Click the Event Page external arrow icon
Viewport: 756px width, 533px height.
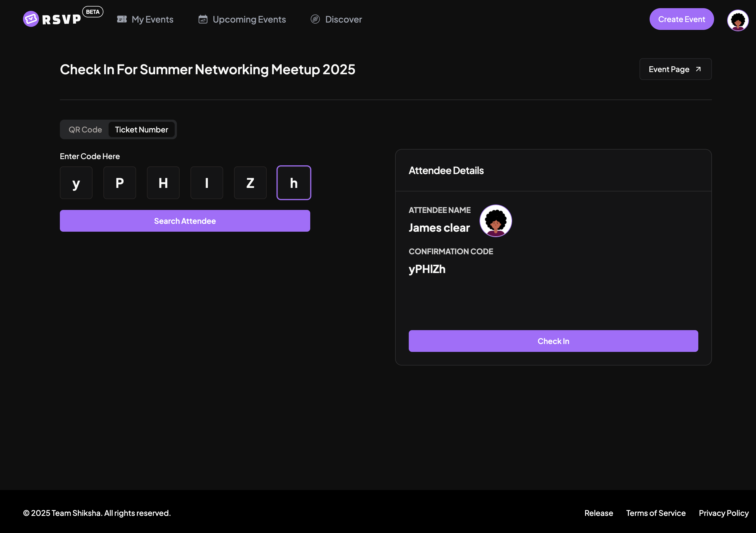tap(698, 69)
